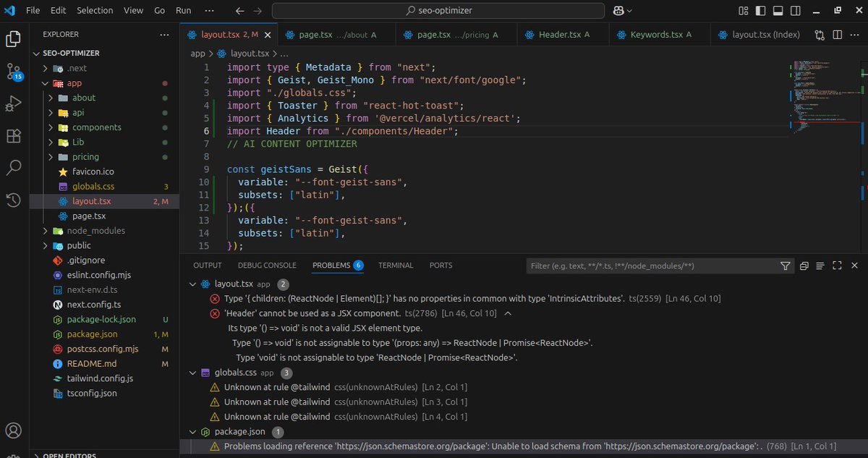Expand the .next folder
The width and height of the screenshot is (868, 458).
click(x=46, y=68)
